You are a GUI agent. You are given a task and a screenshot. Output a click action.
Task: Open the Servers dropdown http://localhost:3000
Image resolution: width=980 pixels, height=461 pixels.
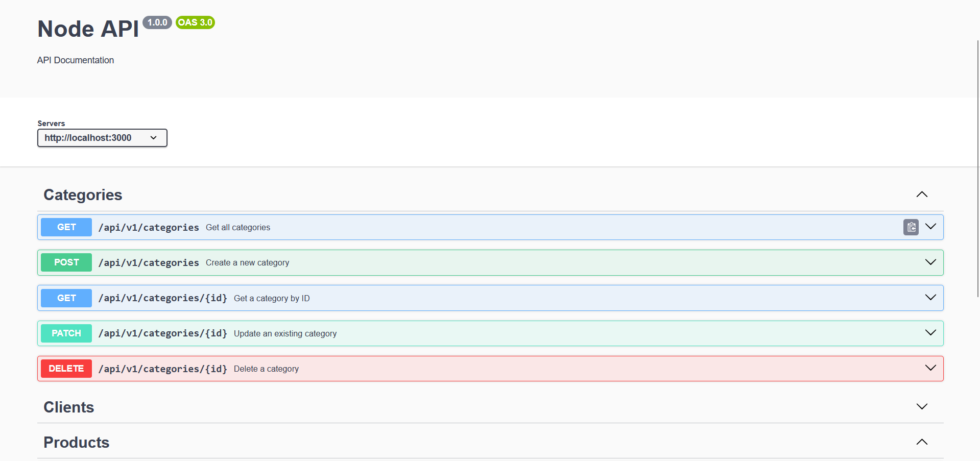(102, 138)
